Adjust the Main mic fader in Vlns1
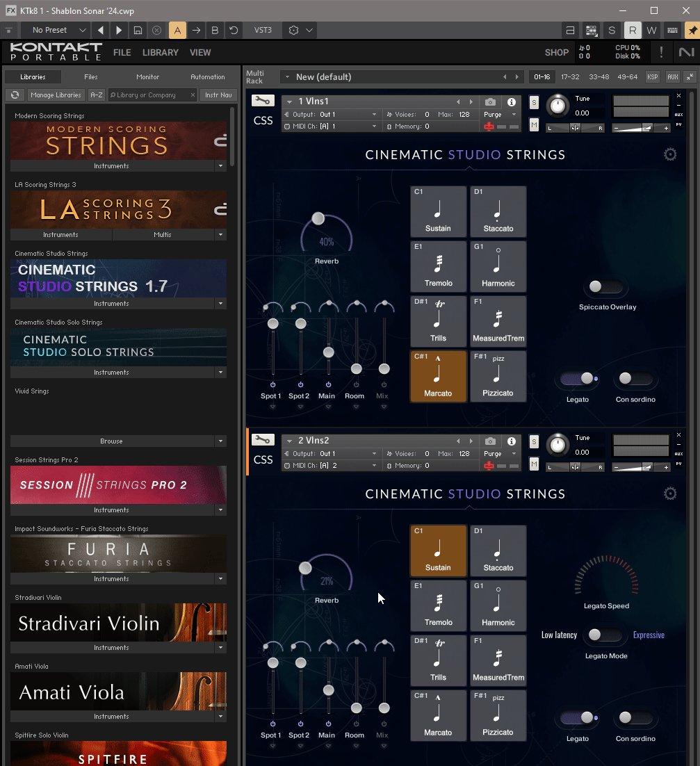This screenshot has height=766, width=700. pos(329,352)
